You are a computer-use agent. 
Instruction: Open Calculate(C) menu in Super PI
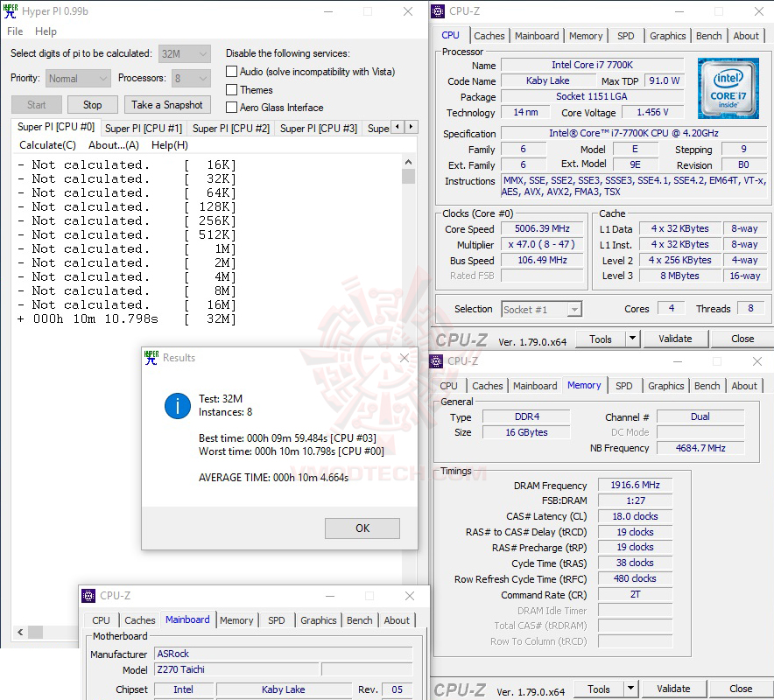pyautogui.click(x=47, y=145)
